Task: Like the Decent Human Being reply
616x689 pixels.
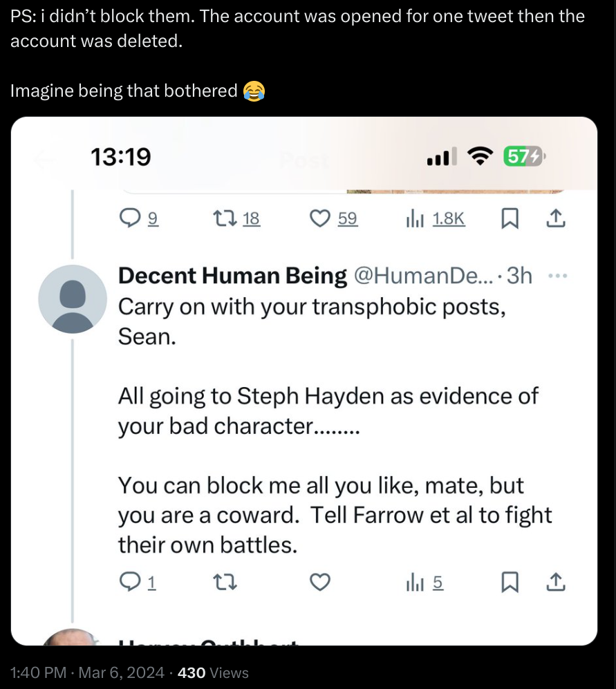Action: tap(319, 583)
